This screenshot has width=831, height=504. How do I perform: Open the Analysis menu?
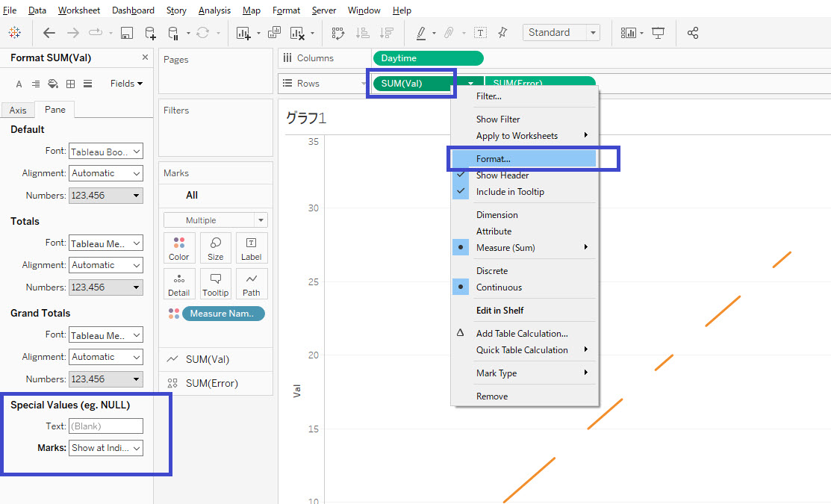pyautogui.click(x=214, y=10)
